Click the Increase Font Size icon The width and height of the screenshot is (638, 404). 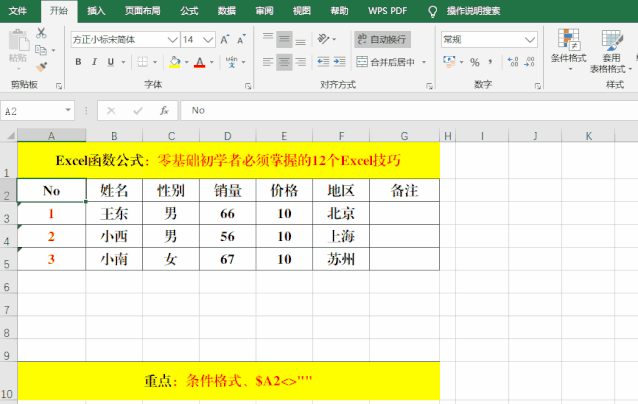[225, 39]
